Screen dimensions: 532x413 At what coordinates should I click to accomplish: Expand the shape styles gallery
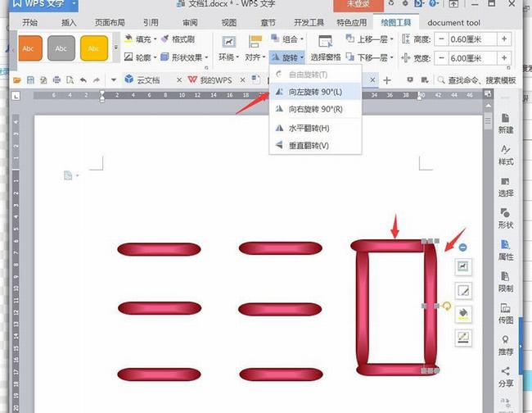[x=116, y=48]
